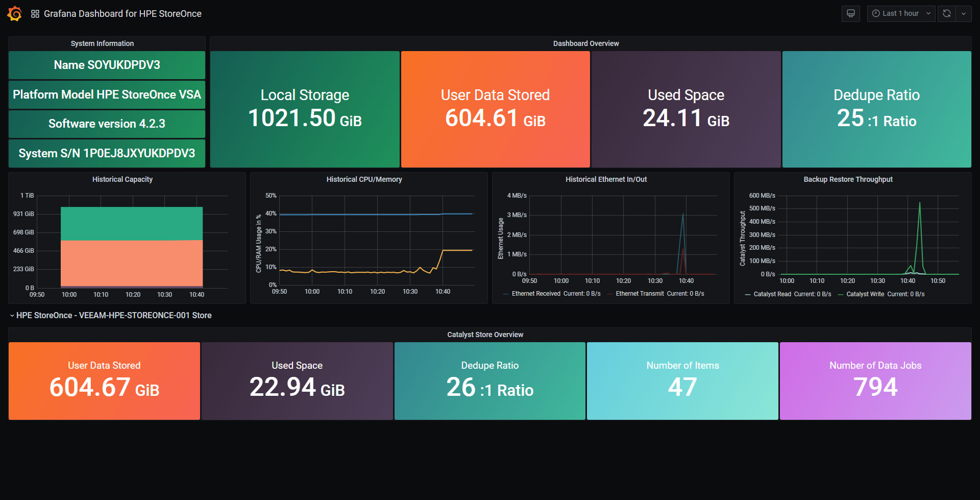Click the Number of Data Jobs 794 stat
This screenshot has height=500, width=980.
click(875, 381)
